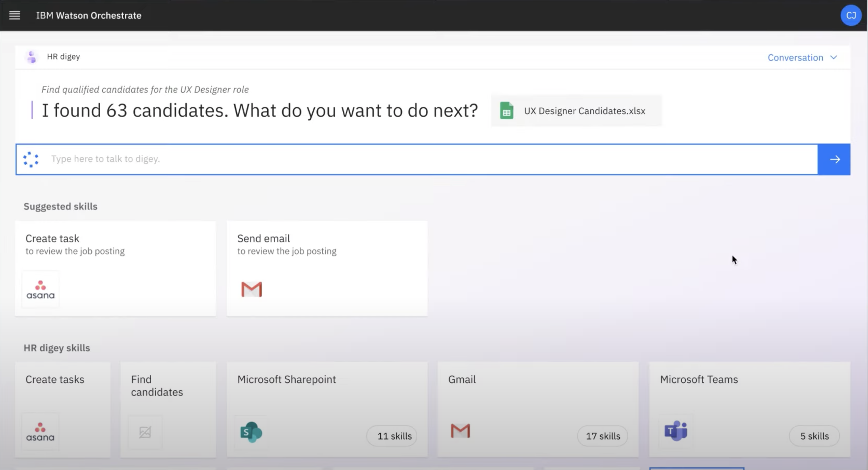This screenshot has width=868, height=470.
Task: Select the Send email suggested skill
Action: (327, 268)
